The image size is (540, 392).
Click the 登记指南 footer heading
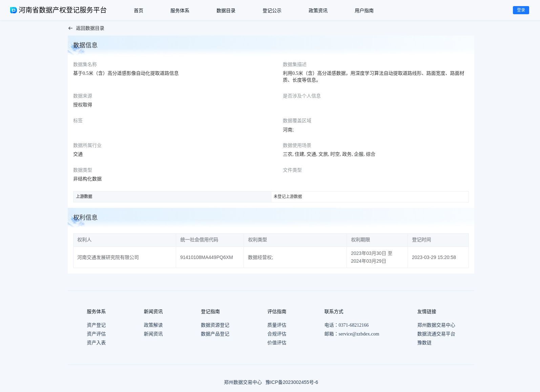pyautogui.click(x=210, y=311)
